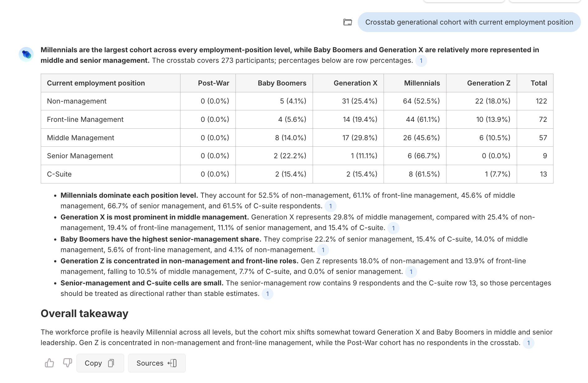Click the thumbs up feedback icon
The height and width of the screenshot is (383, 588).
49,363
